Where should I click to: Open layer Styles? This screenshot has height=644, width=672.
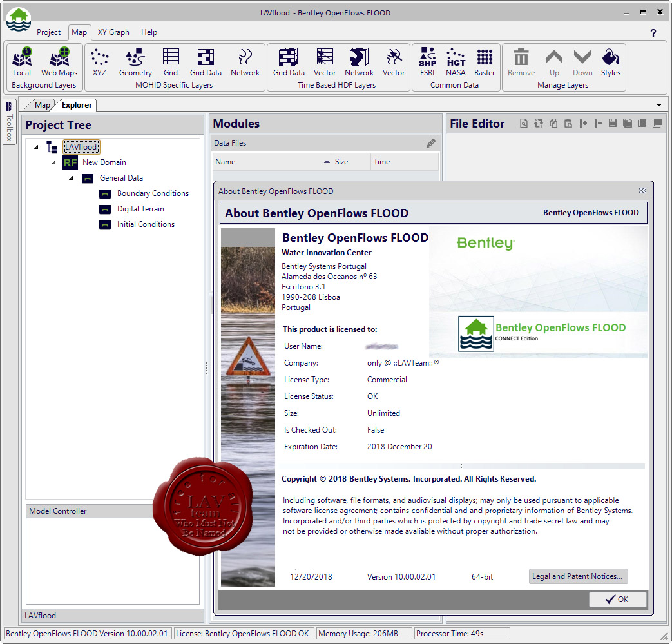[611, 62]
